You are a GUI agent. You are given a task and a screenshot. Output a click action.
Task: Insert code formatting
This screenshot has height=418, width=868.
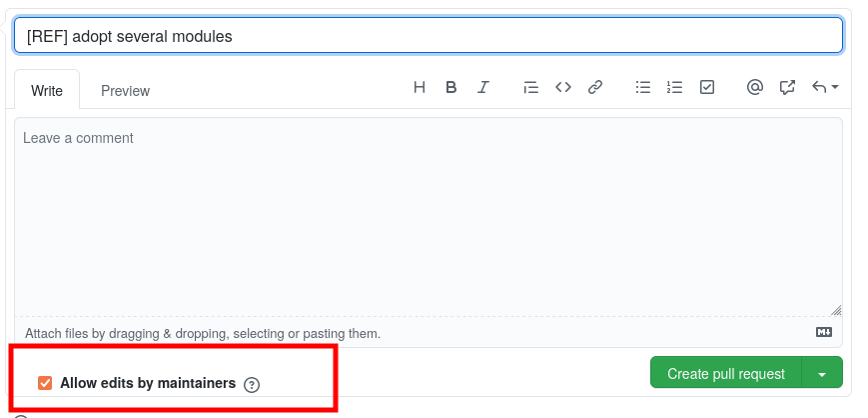coord(563,87)
